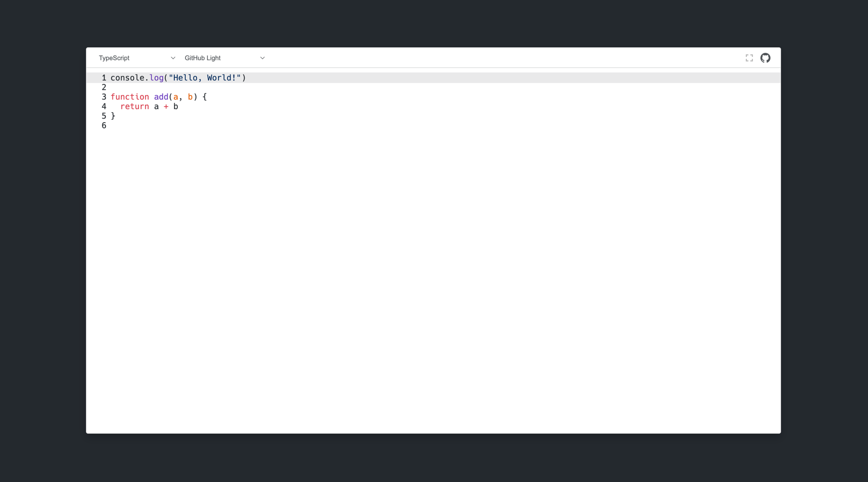Click line number 3 in gutter
This screenshot has height=482, width=868.
104,97
